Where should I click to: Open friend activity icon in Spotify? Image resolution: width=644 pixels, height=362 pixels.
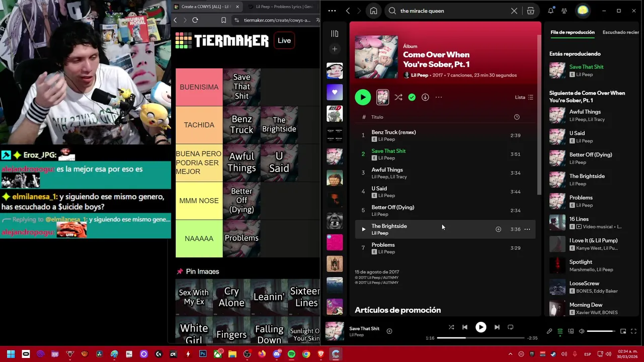click(564, 11)
